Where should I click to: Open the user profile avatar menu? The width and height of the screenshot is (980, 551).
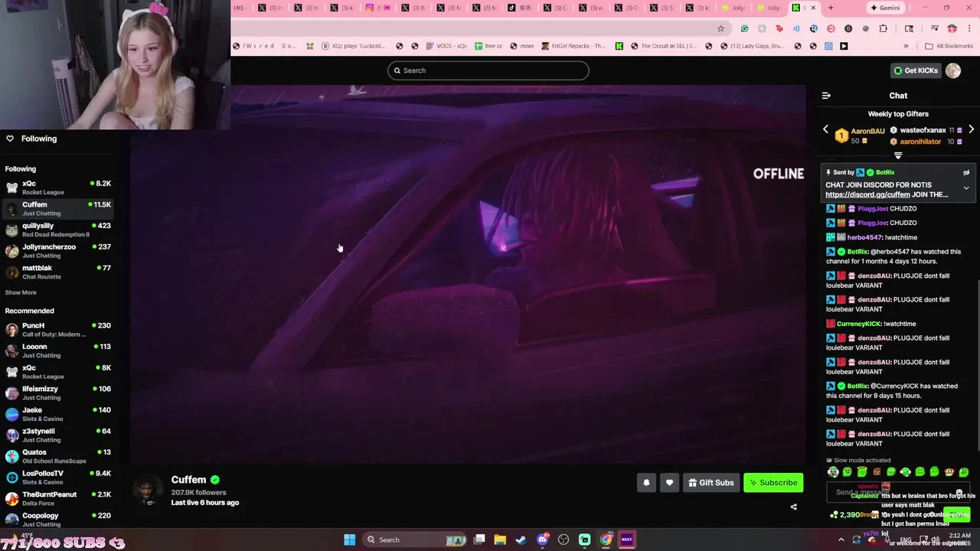[x=953, y=70]
